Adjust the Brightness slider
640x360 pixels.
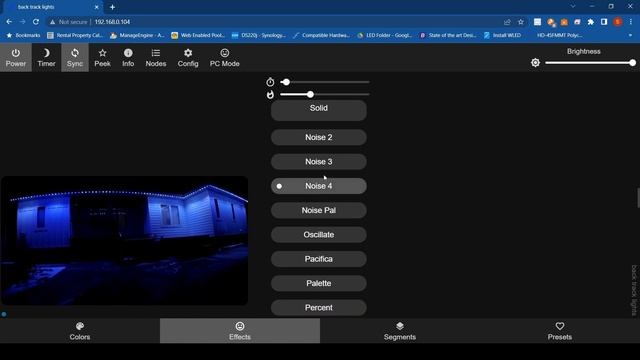pyautogui.click(x=590, y=63)
